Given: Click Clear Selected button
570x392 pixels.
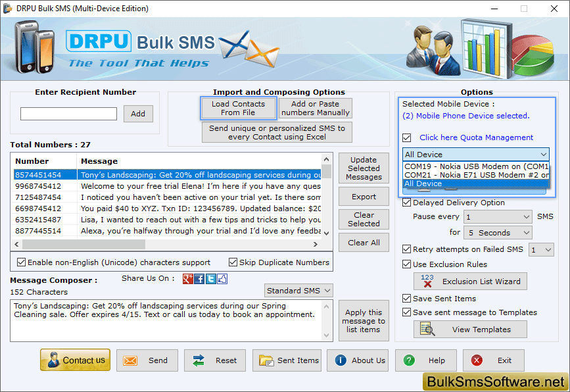Looking at the screenshot, I should click(x=364, y=219).
